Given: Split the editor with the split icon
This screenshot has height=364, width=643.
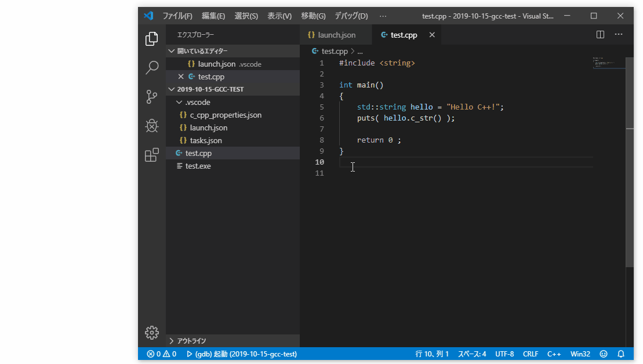Looking at the screenshot, I should click(x=600, y=34).
